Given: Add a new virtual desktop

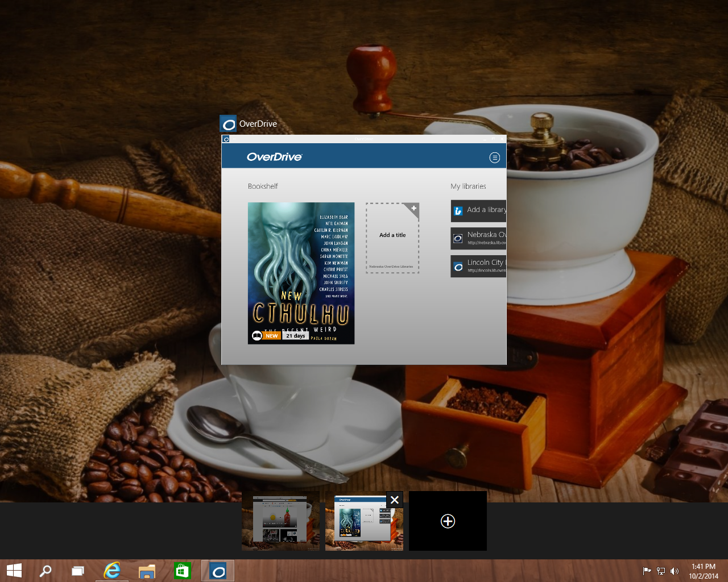Looking at the screenshot, I should point(448,521).
